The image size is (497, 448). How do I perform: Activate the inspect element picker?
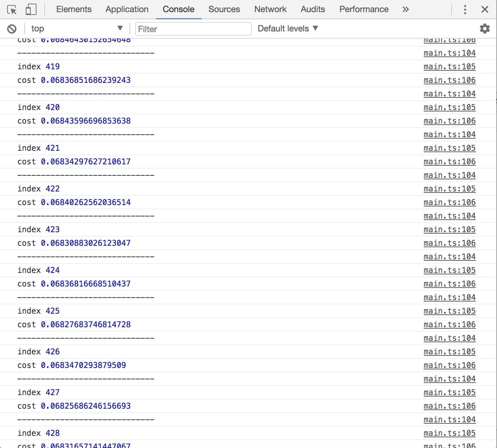click(x=12, y=9)
